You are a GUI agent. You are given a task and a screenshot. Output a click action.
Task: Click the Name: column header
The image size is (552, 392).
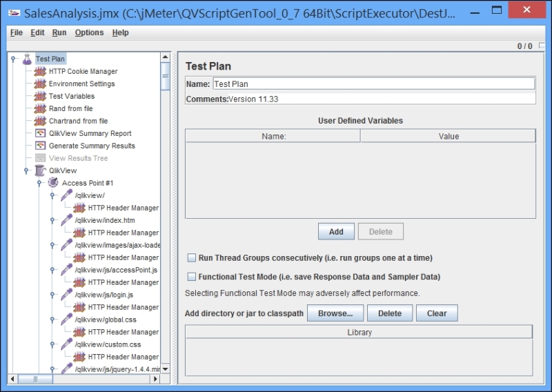(x=273, y=136)
